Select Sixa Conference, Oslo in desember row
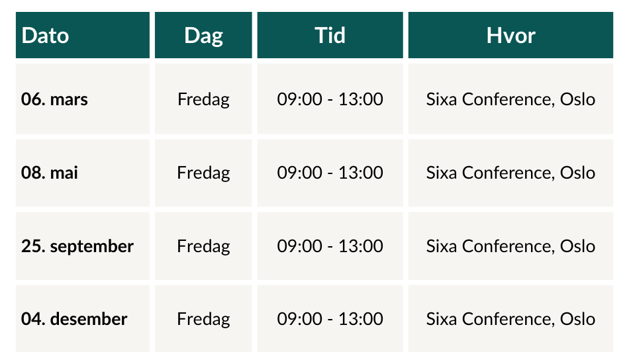This screenshot has width=629, height=364. (510, 319)
